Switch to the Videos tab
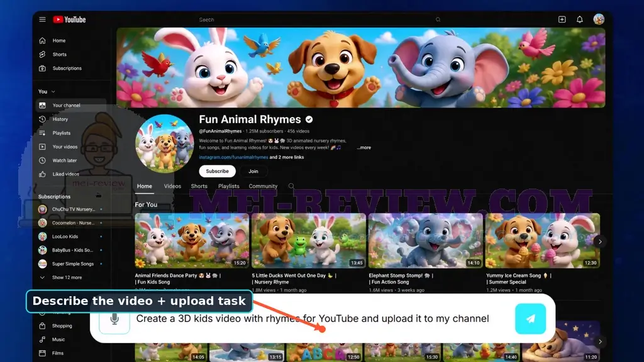Image resolution: width=644 pixels, height=362 pixels. (x=172, y=186)
